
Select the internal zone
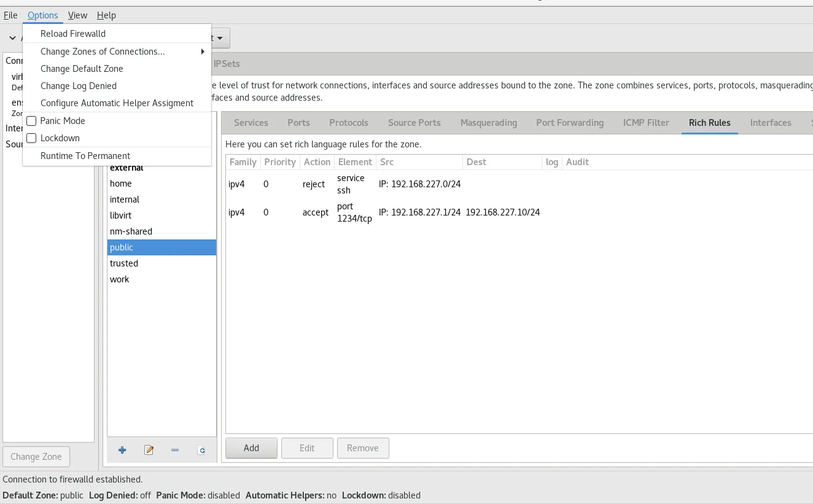click(161, 200)
